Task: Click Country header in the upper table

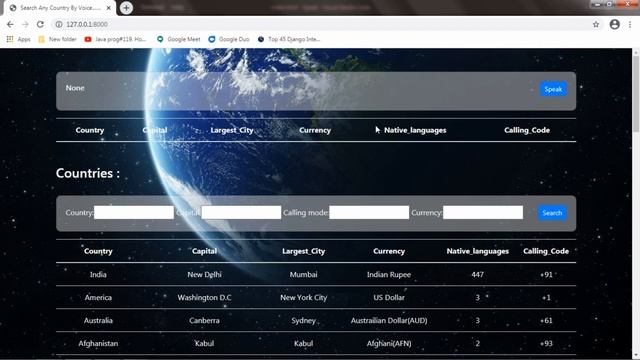Action: point(90,130)
